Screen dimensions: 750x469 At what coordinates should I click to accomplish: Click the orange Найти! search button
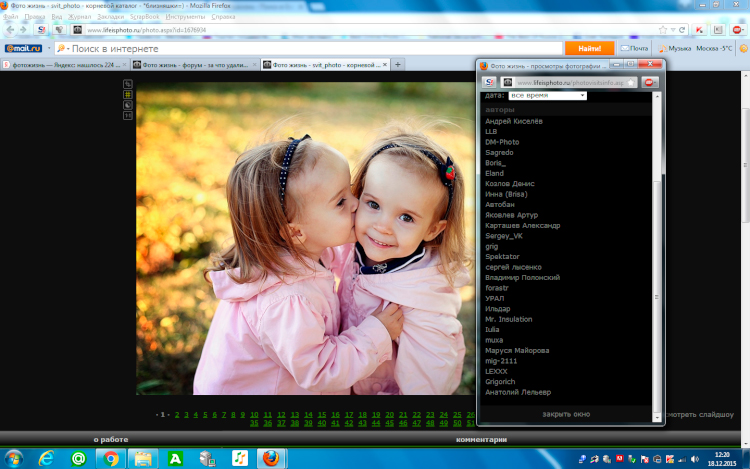point(589,47)
